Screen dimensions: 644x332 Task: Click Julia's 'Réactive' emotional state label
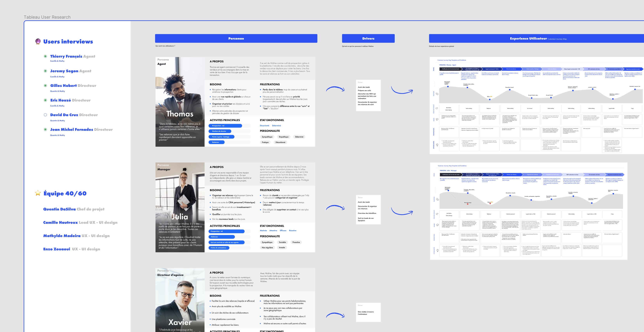(292, 230)
